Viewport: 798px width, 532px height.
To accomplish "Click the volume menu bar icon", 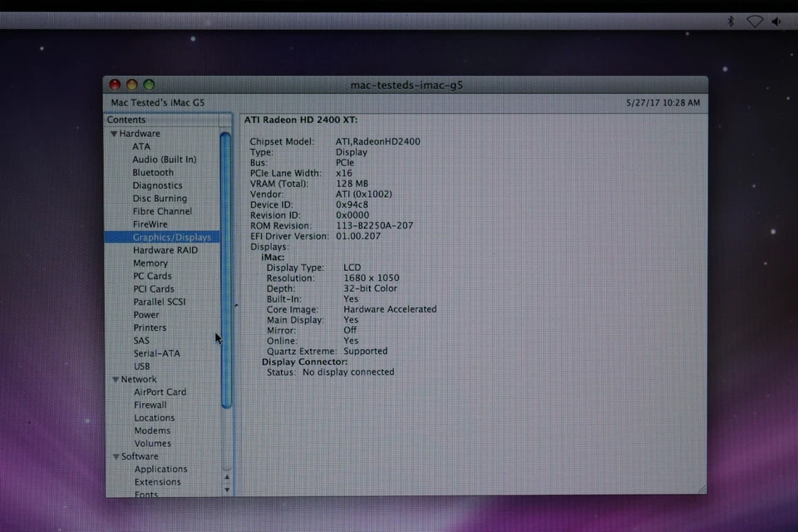I will (775, 22).
